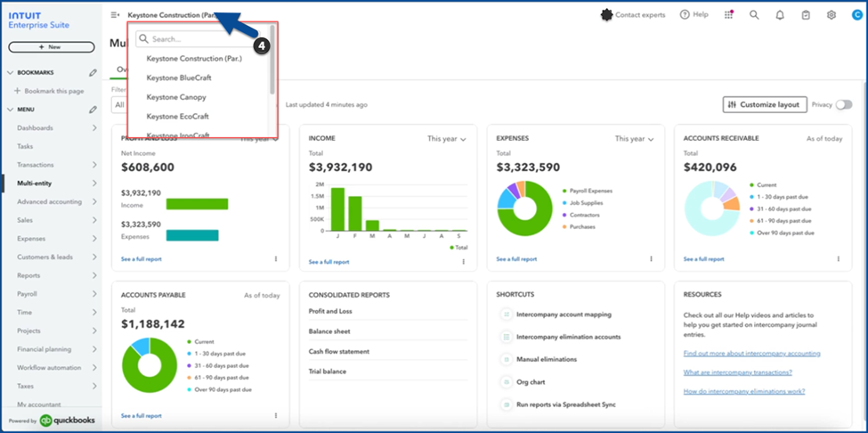Expand the Sales submenu chevron

click(x=94, y=220)
